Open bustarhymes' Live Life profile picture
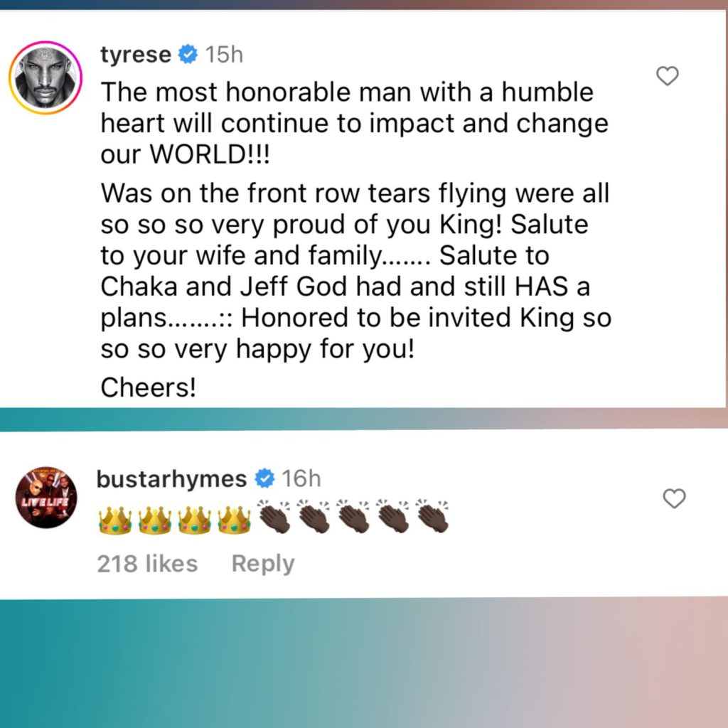The image size is (728, 728). [x=46, y=498]
